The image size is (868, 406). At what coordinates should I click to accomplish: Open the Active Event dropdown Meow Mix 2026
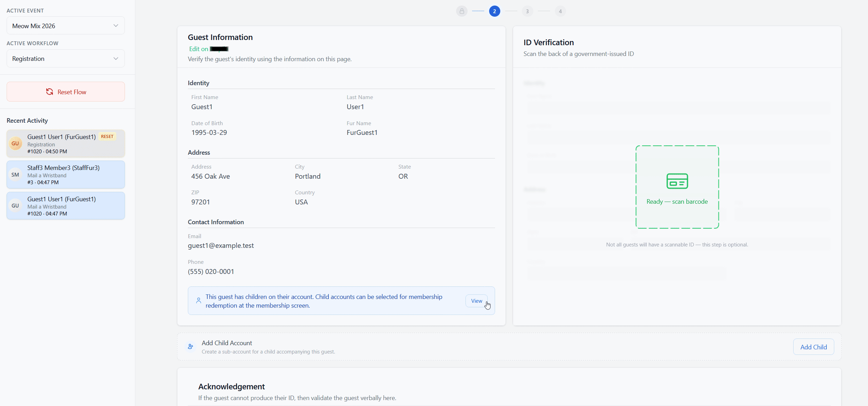click(65, 26)
